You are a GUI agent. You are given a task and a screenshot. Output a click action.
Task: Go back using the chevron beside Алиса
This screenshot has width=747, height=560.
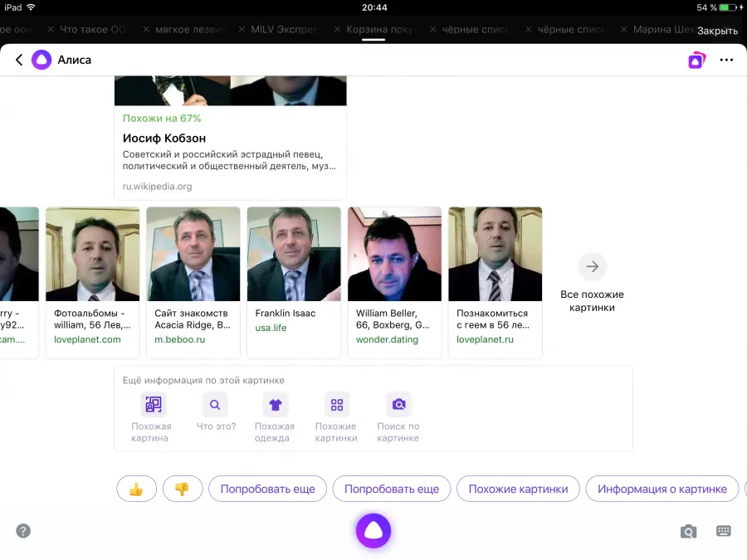(19, 60)
